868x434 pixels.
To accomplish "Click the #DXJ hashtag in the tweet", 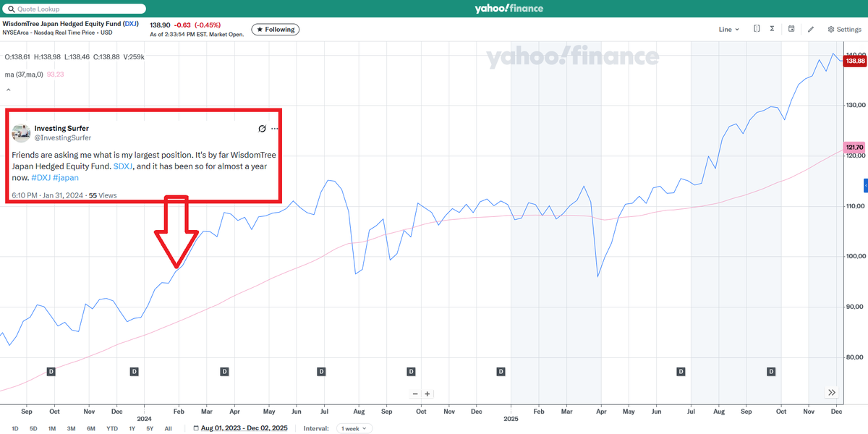I will coord(40,177).
